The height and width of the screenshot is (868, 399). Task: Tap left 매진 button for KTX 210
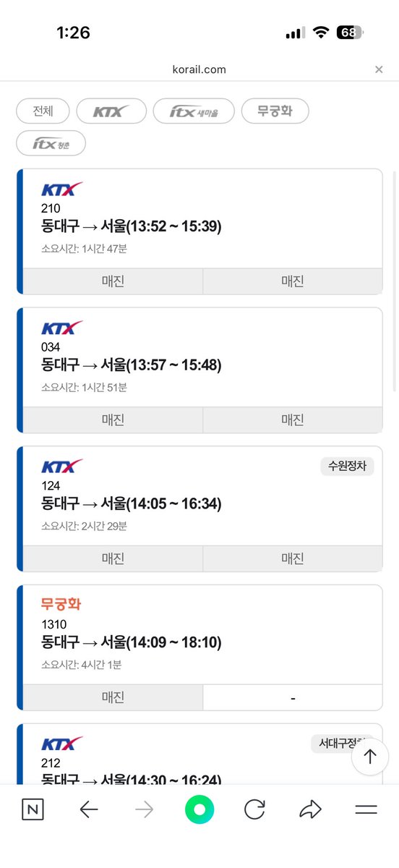(x=113, y=281)
